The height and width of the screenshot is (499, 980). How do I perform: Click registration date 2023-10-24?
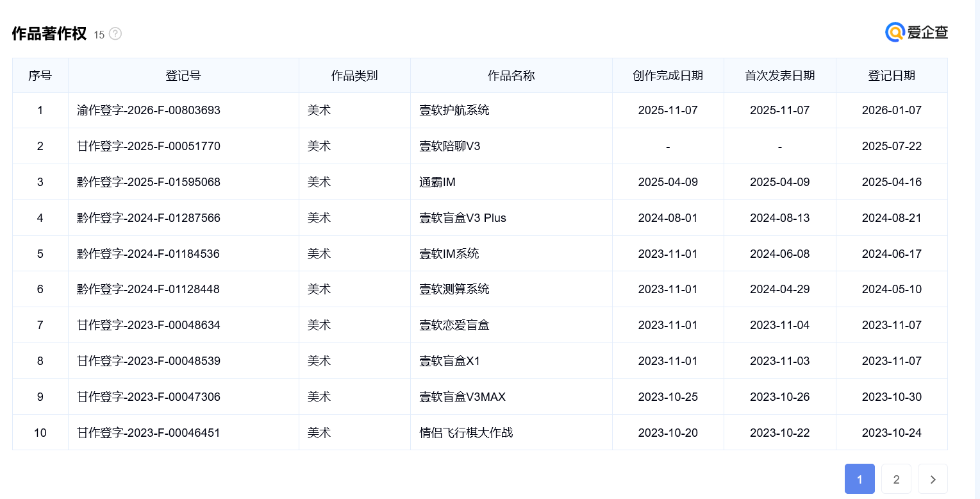click(x=892, y=433)
